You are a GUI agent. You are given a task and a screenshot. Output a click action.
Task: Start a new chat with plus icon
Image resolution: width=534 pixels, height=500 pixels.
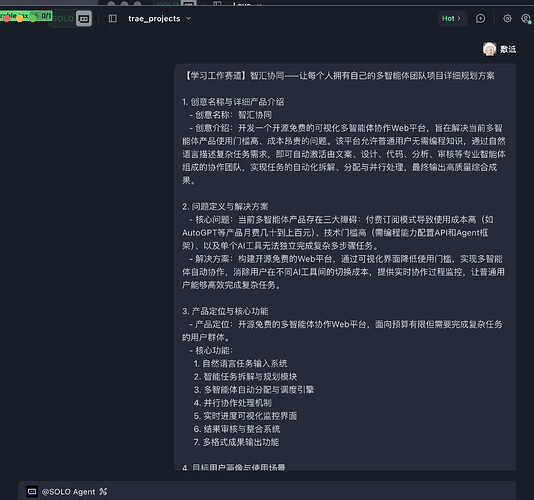pos(481,18)
